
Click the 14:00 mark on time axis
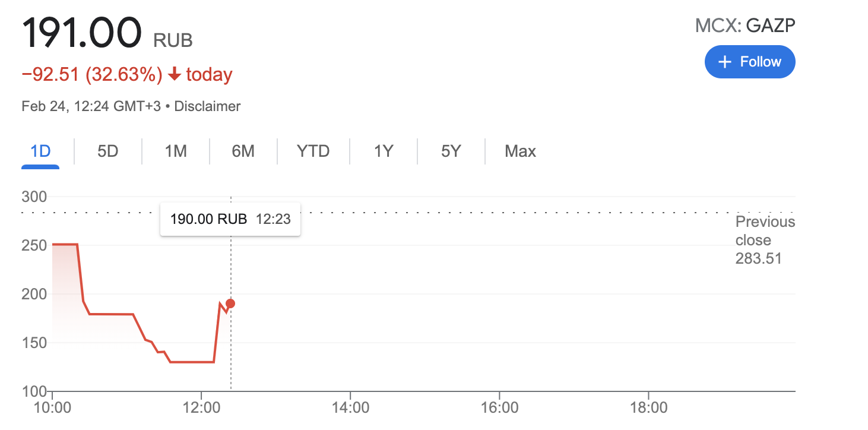coord(351,408)
